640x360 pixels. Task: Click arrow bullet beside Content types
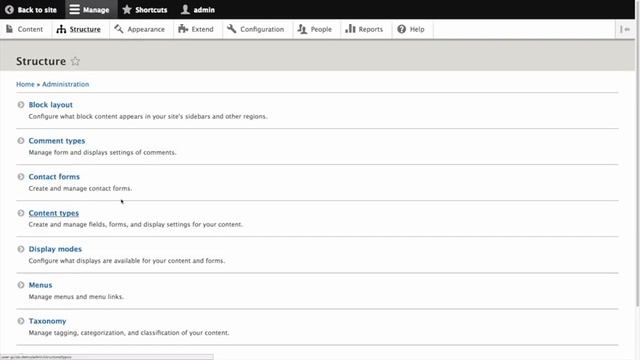(21, 213)
